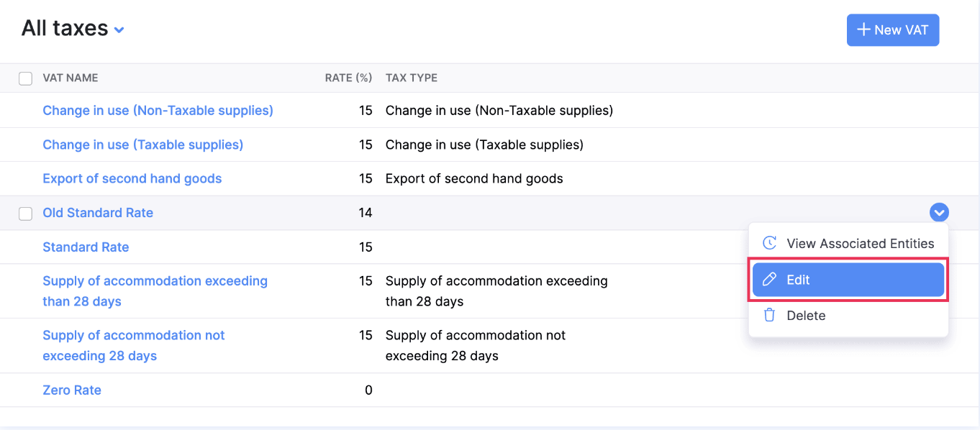Open the Standard Rate tax link
The height and width of the screenshot is (430, 980).
tap(86, 247)
